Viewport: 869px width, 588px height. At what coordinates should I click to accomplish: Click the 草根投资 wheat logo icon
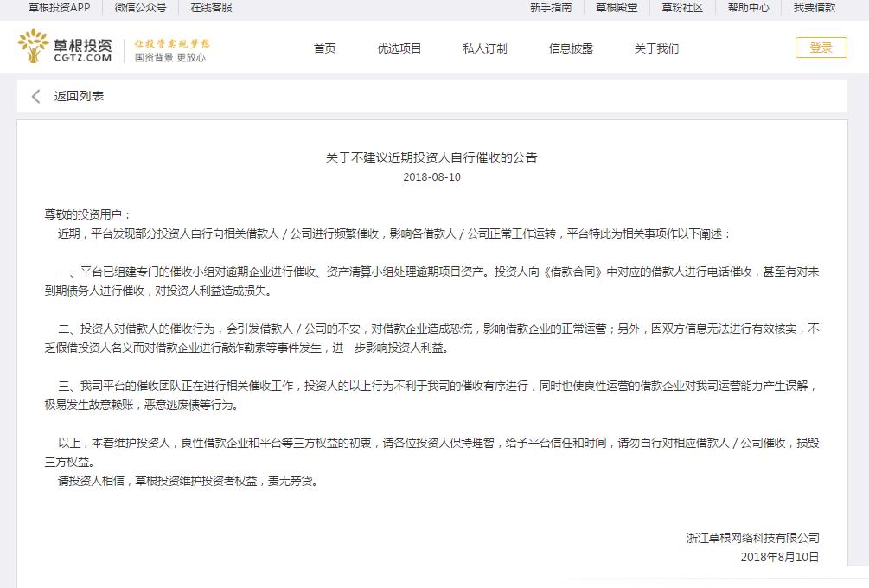pyautogui.click(x=33, y=46)
